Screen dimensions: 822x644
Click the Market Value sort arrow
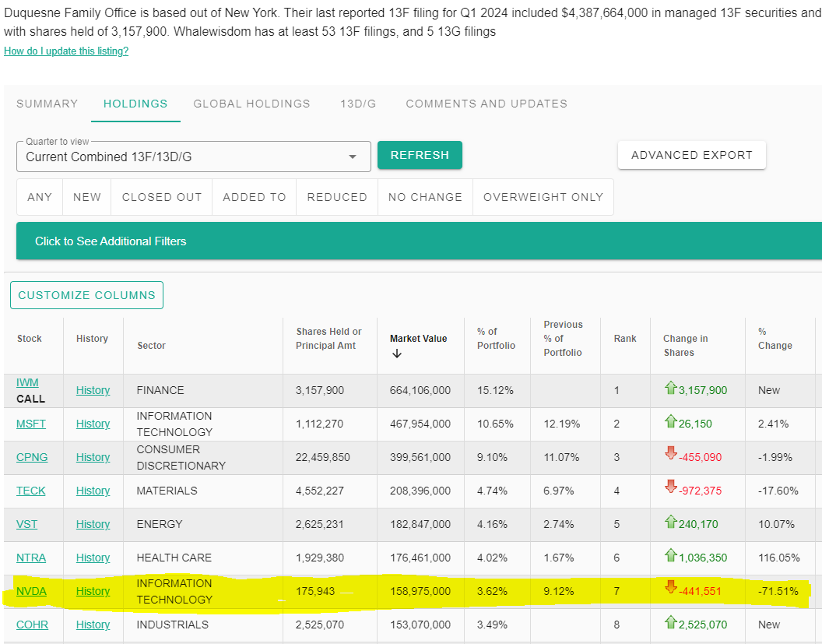(397, 354)
